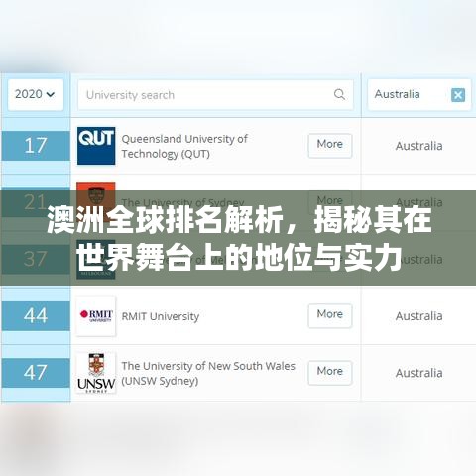
Task: Click the RMIT University logo
Action: coord(96,315)
